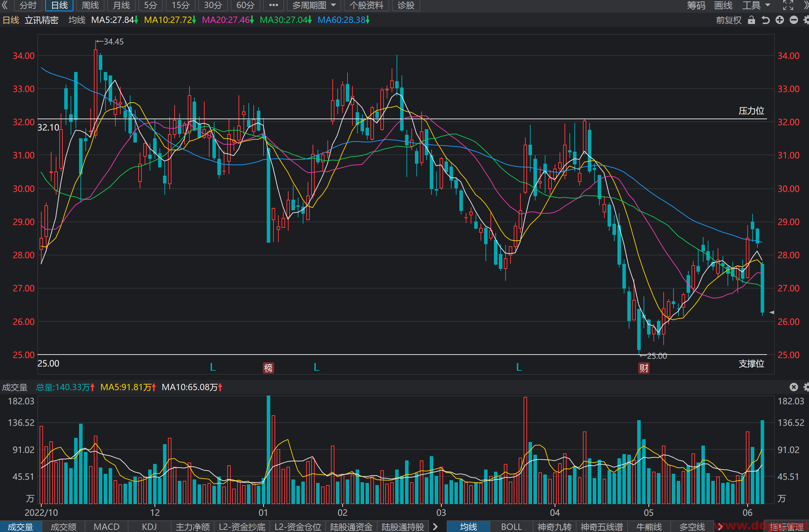
Task: Toggle fullscreen chart expand icon
Action: pyautogui.click(x=788, y=5)
